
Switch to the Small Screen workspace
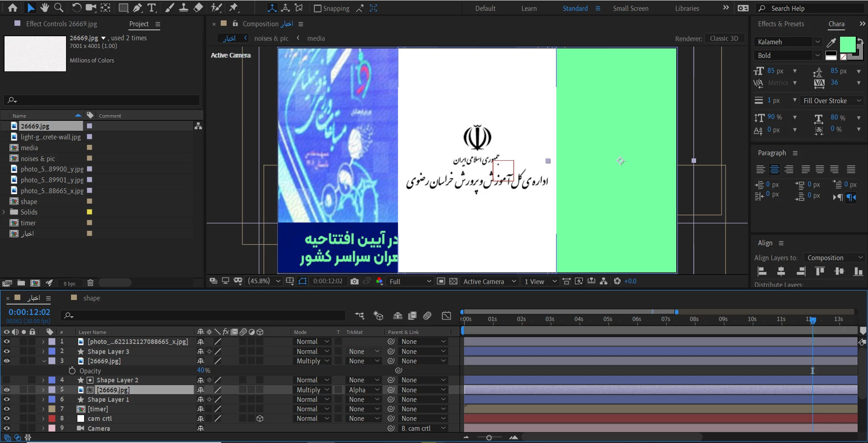click(631, 8)
